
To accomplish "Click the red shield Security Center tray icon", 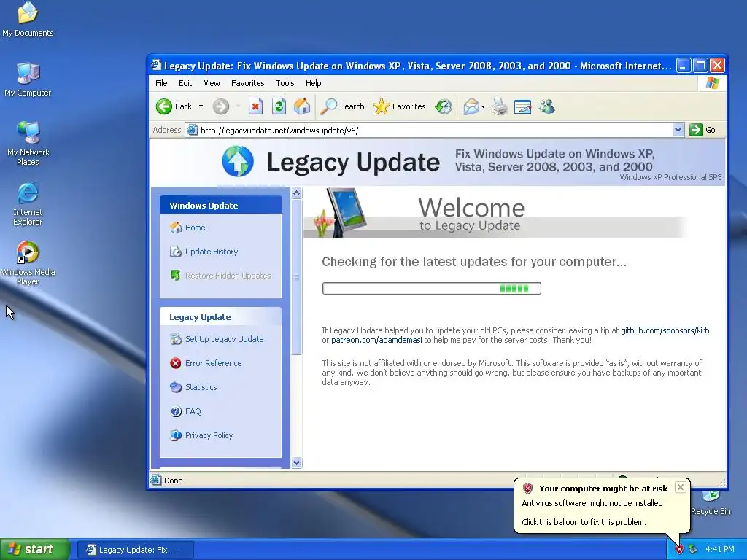I will pyautogui.click(x=679, y=550).
